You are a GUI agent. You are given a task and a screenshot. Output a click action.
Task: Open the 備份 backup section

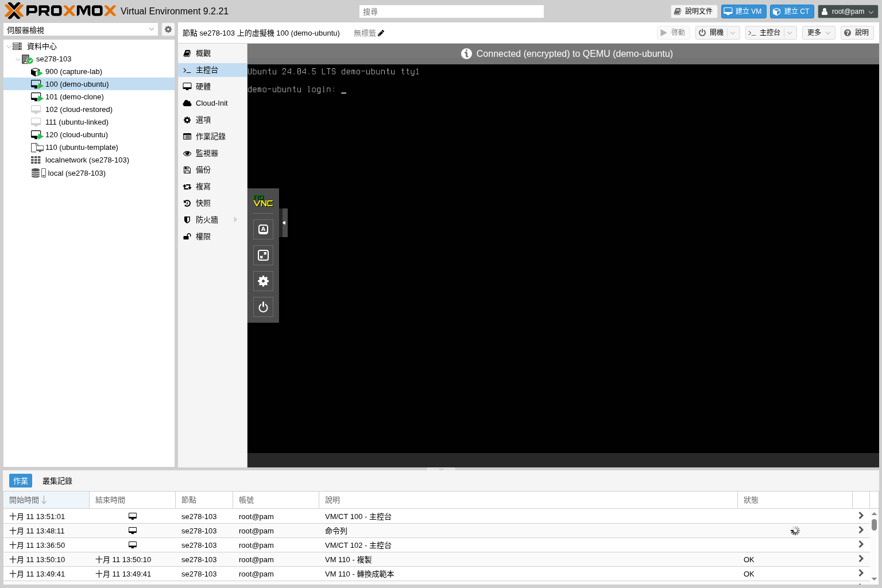click(212, 170)
